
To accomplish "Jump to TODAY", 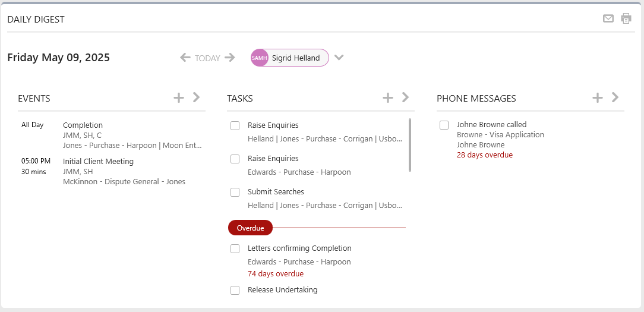I will pos(207,58).
